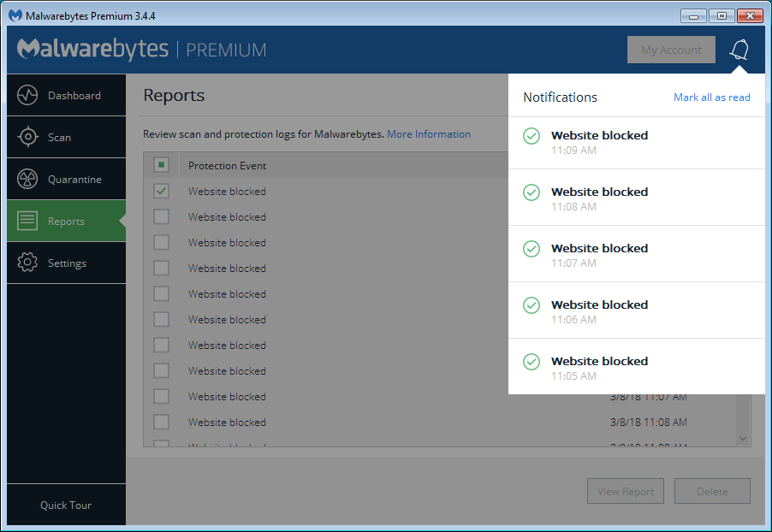
Task: Click the Malwarebytes Premium header logo
Action: [x=142, y=50]
